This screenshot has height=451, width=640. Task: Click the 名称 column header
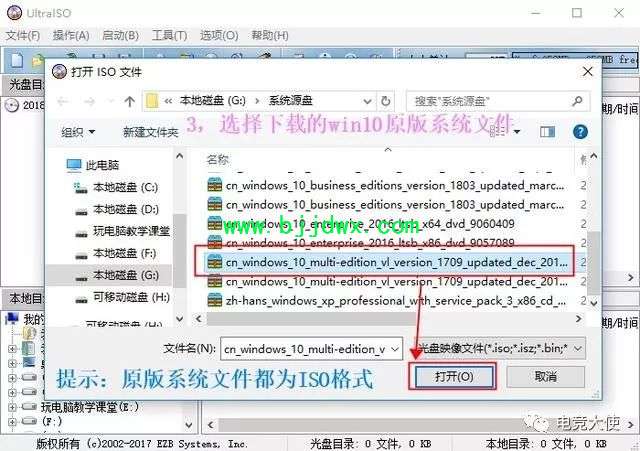pyautogui.click(x=218, y=160)
